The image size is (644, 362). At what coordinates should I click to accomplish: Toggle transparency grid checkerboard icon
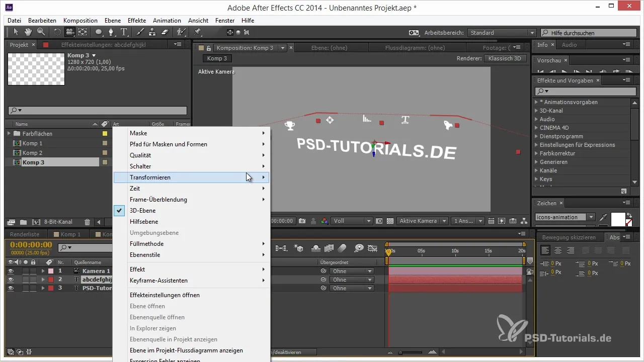tap(390, 221)
